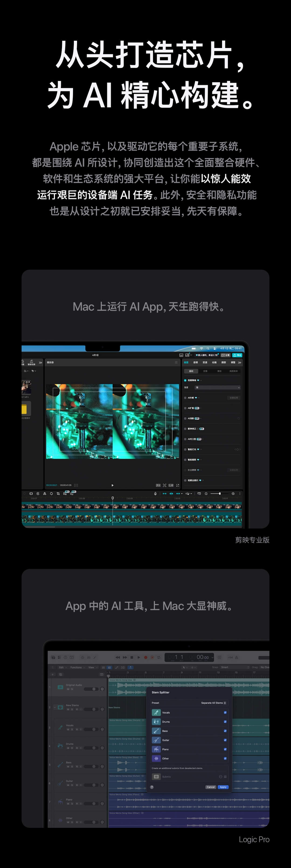The image size is (291, 868).
Task: Adjust the Vocals track volume slider
Action: 91,729
